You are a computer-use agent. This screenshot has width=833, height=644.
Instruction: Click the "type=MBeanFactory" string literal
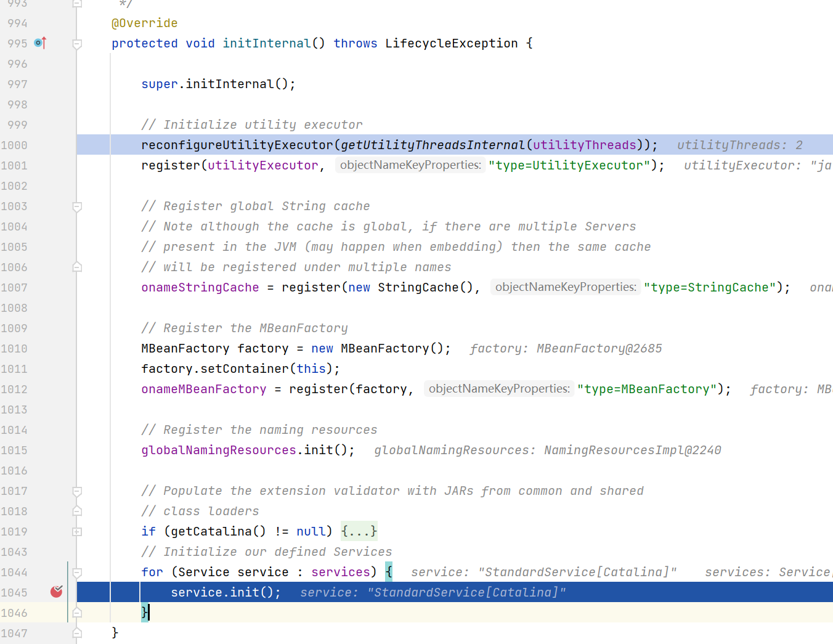click(648, 389)
